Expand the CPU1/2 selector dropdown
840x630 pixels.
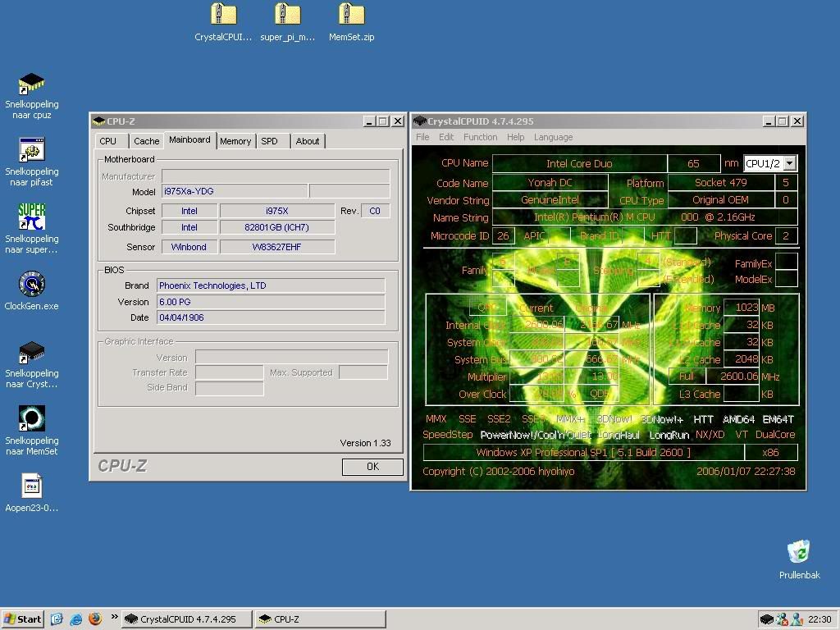coord(789,163)
